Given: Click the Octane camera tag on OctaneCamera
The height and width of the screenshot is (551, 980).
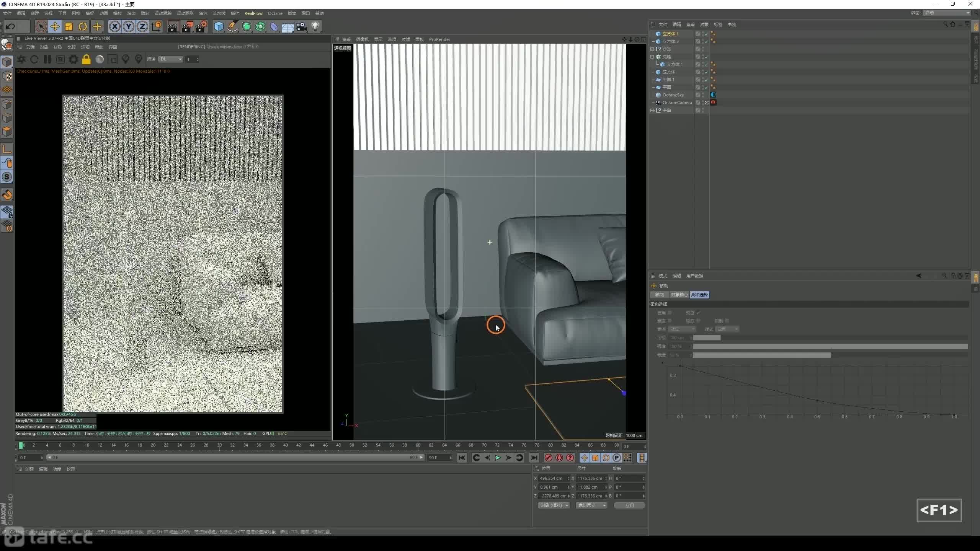Looking at the screenshot, I should coord(713,102).
